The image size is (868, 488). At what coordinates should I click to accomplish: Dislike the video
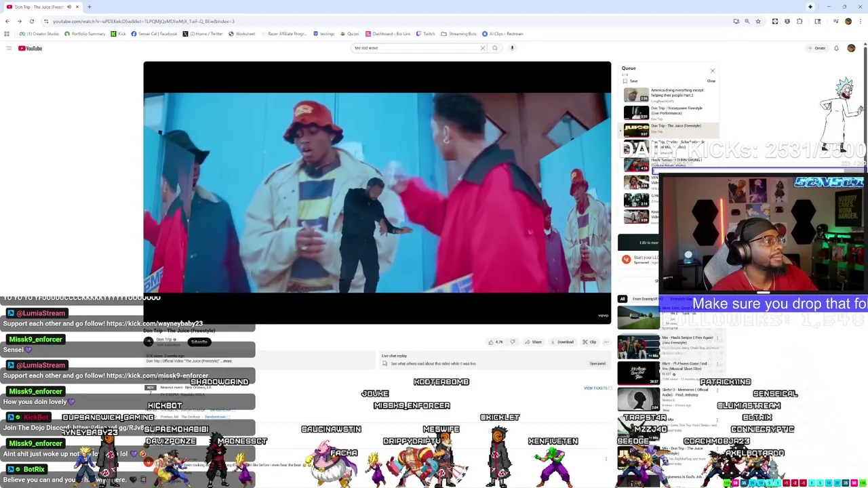click(513, 342)
